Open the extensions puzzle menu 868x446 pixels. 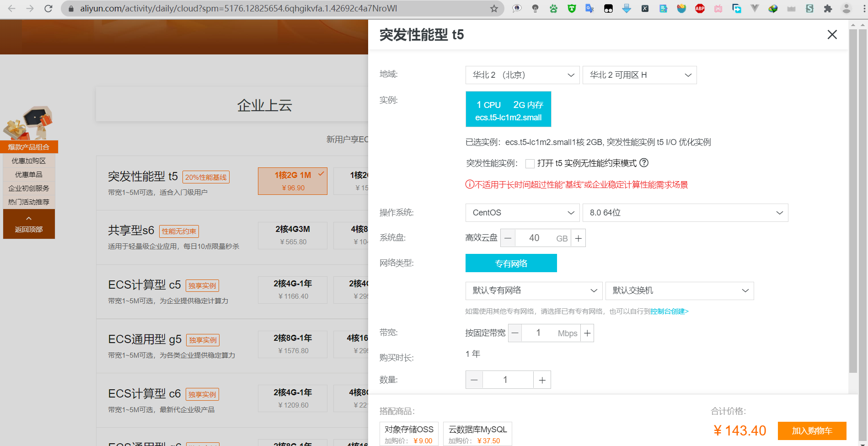coord(828,8)
